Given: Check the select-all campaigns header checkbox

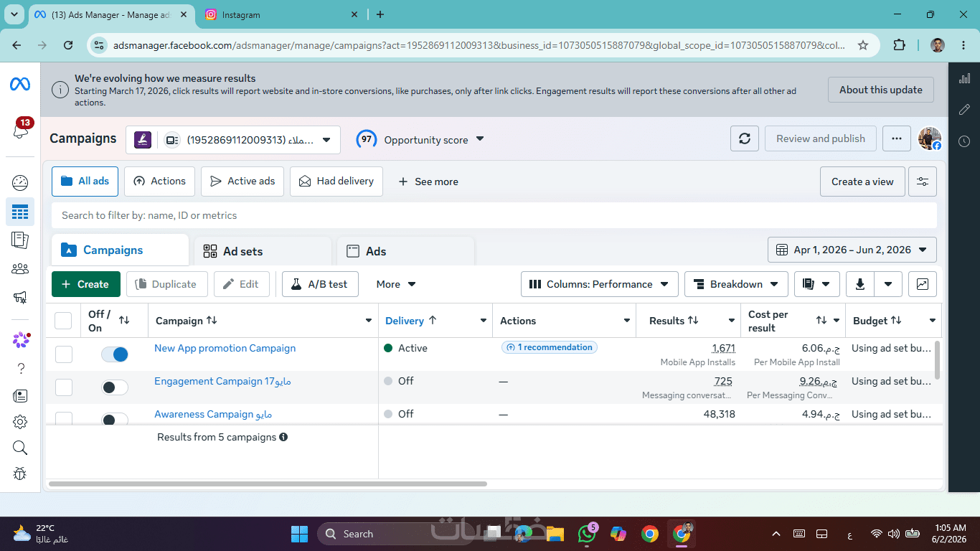Looking at the screenshot, I should point(63,321).
